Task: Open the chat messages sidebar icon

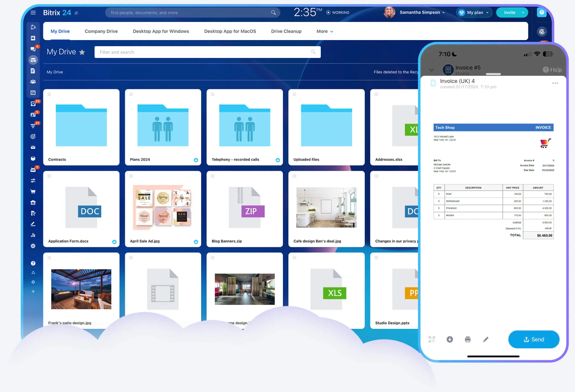Action: (33, 49)
